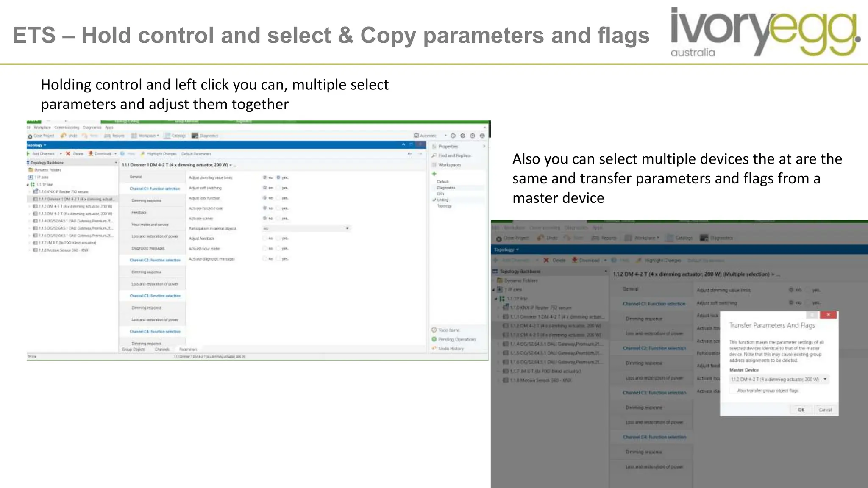The height and width of the screenshot is (488, 868).
Task: Open Todo Items panel
Action: pos(445,330)
